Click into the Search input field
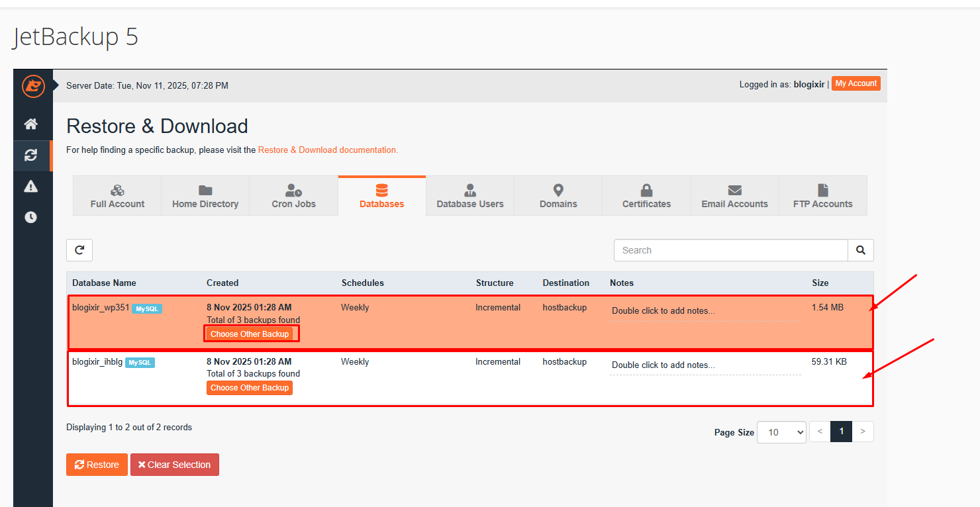The image size is (980, 507). (x=730, y=250)
